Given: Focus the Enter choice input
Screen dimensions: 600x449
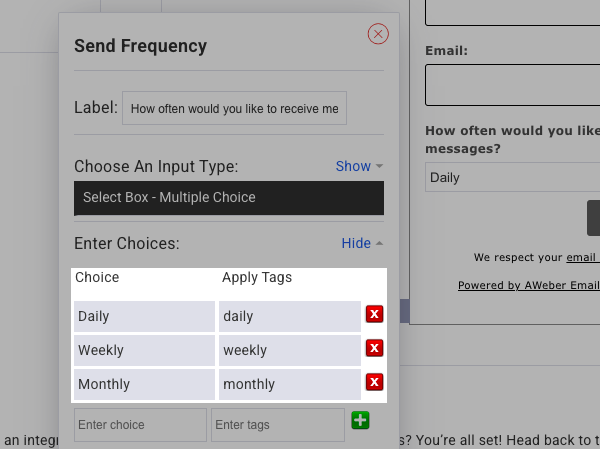Looking at the screenshot, I should (140, 425).
